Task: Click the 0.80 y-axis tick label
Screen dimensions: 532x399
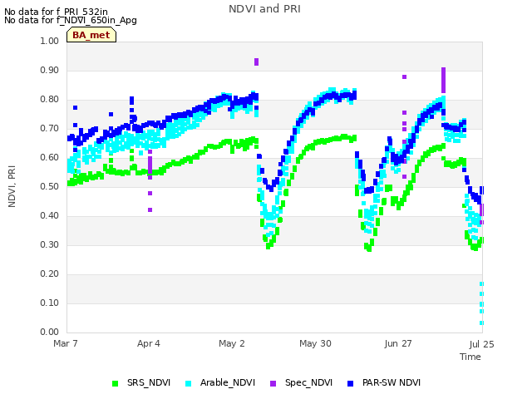Action: coord(50,100)
